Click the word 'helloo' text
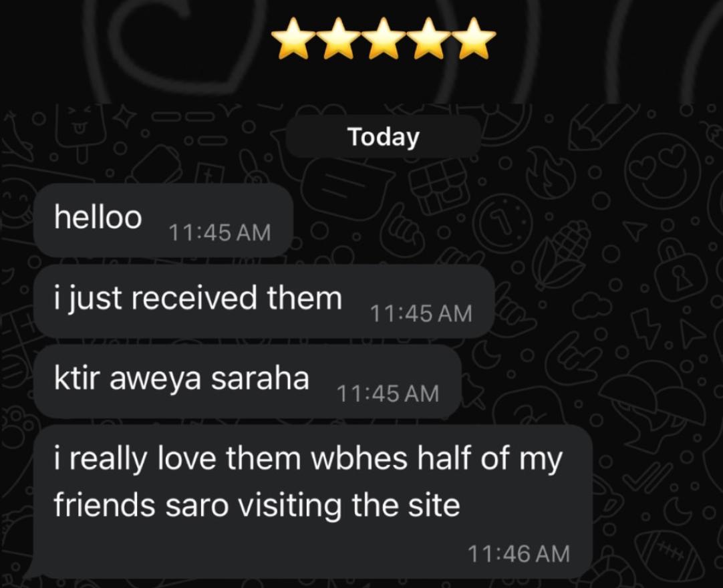 (98, 216)
